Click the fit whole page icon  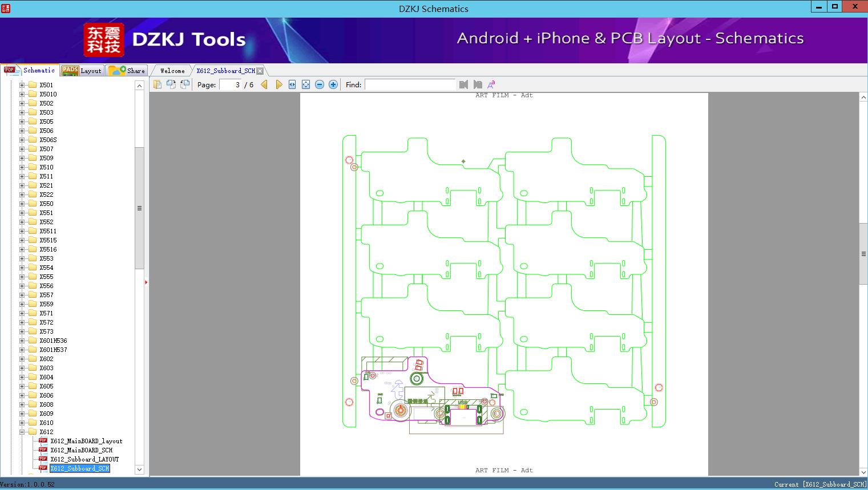306,84
